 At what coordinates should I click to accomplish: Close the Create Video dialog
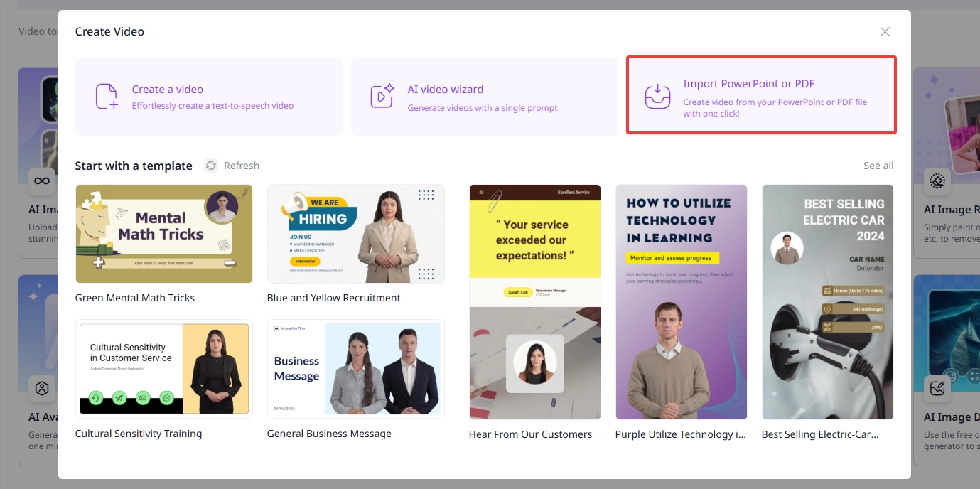click(885, 32)
